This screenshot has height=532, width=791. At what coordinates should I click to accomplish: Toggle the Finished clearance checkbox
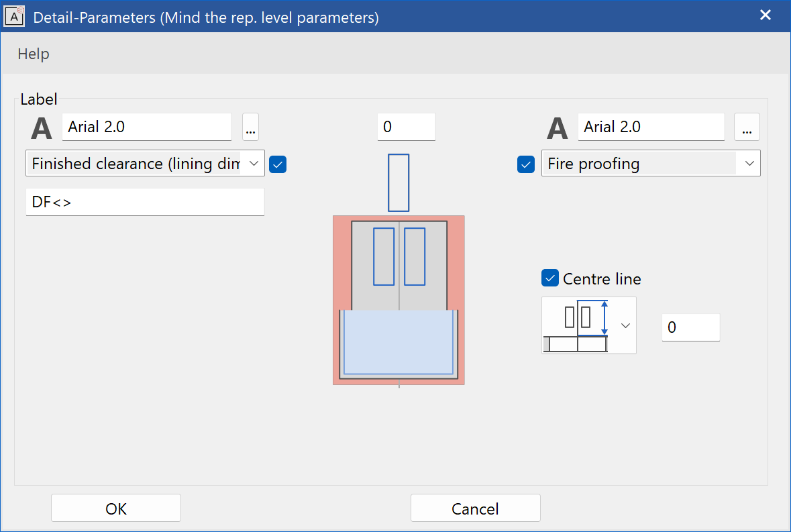278,164
